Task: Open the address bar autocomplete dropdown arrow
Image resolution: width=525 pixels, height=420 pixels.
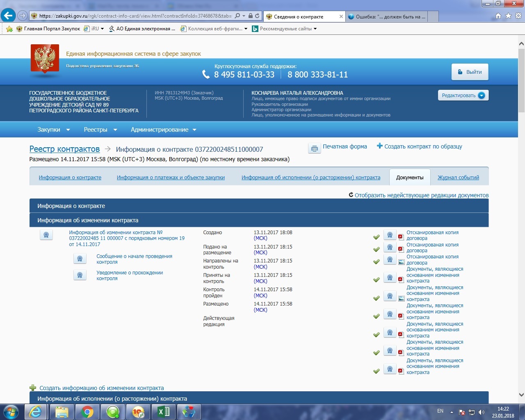Action: [244, 16]
